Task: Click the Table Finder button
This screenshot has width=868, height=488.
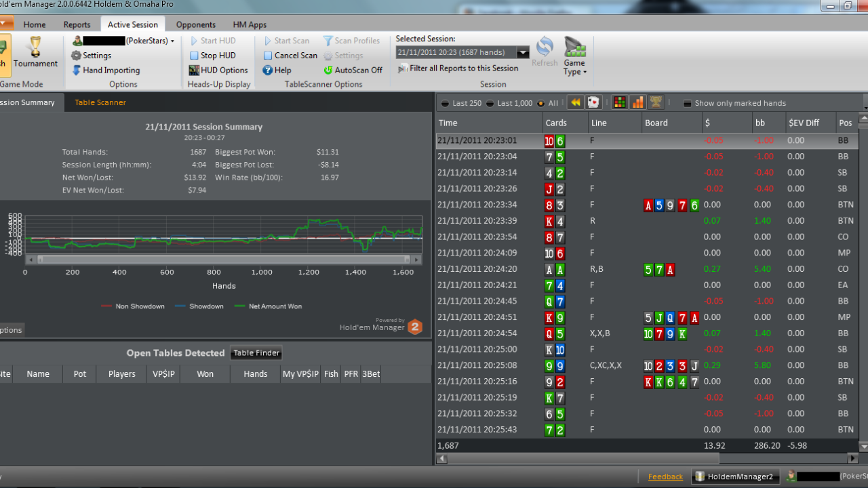Action: pyautogui.click(x=256, y=353)
